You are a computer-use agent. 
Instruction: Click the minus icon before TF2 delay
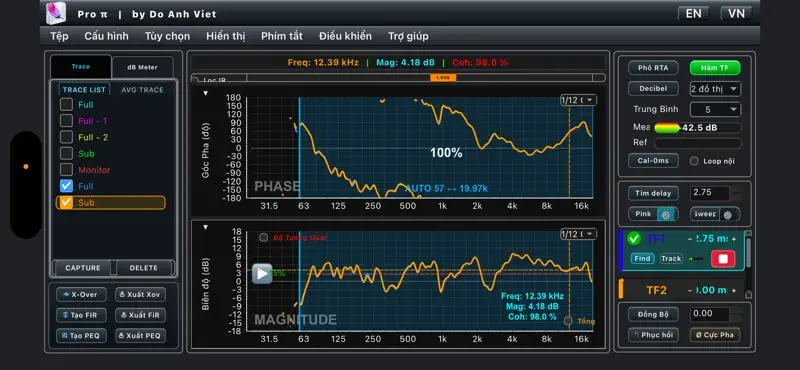[690, 290]
